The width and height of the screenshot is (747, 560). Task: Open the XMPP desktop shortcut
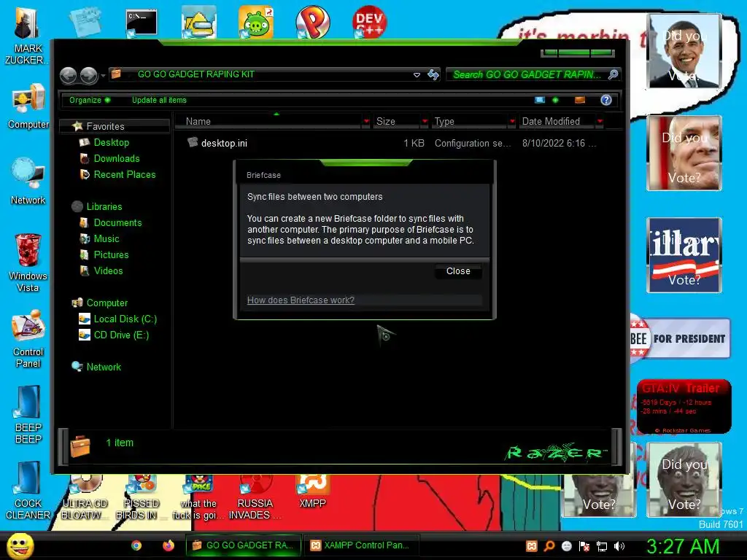click(x=312, y=493)
